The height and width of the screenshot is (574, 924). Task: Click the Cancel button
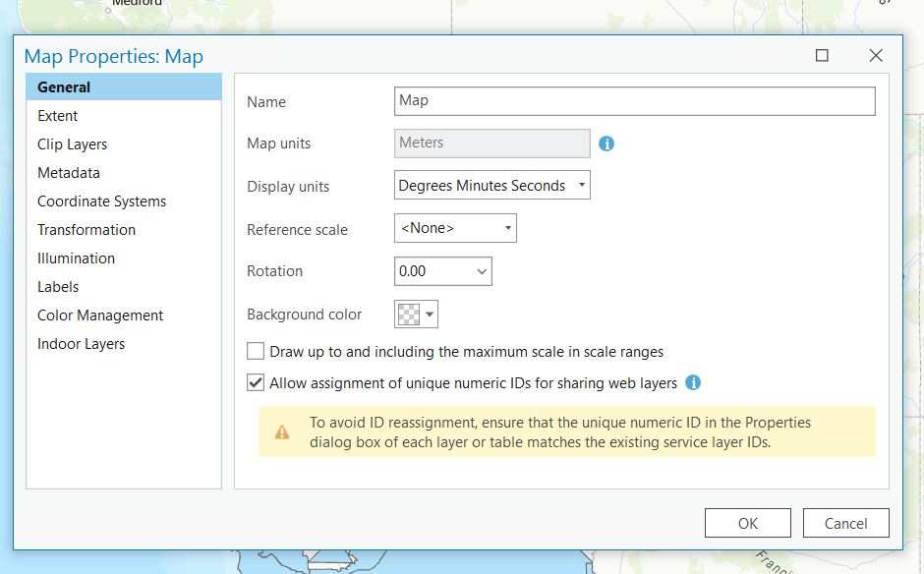click(x=845, y=523)
